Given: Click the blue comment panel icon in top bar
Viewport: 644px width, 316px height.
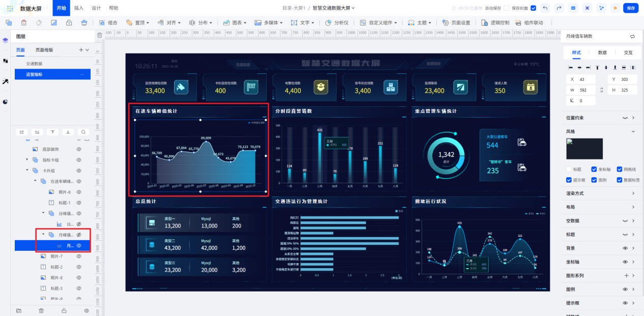Looking at the screenshot, I should click(573, 8).
